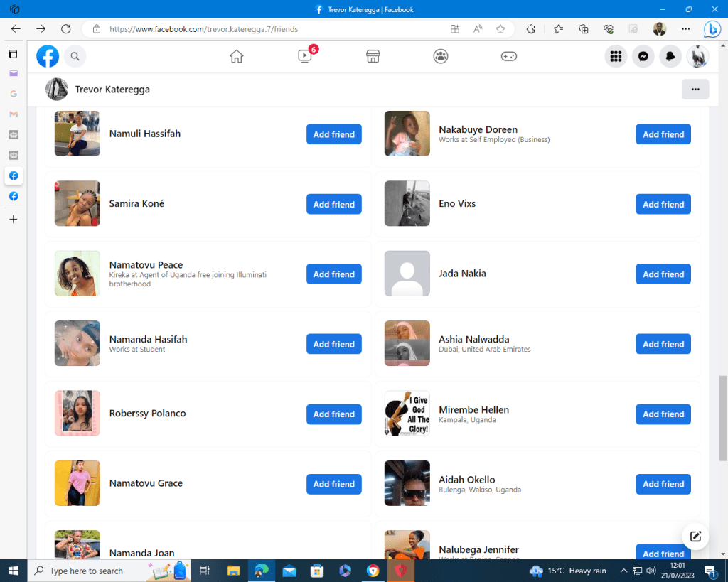Open Facebook Home feed icon
The width and height of the screenshot is (728, 582).
[237, 56]
